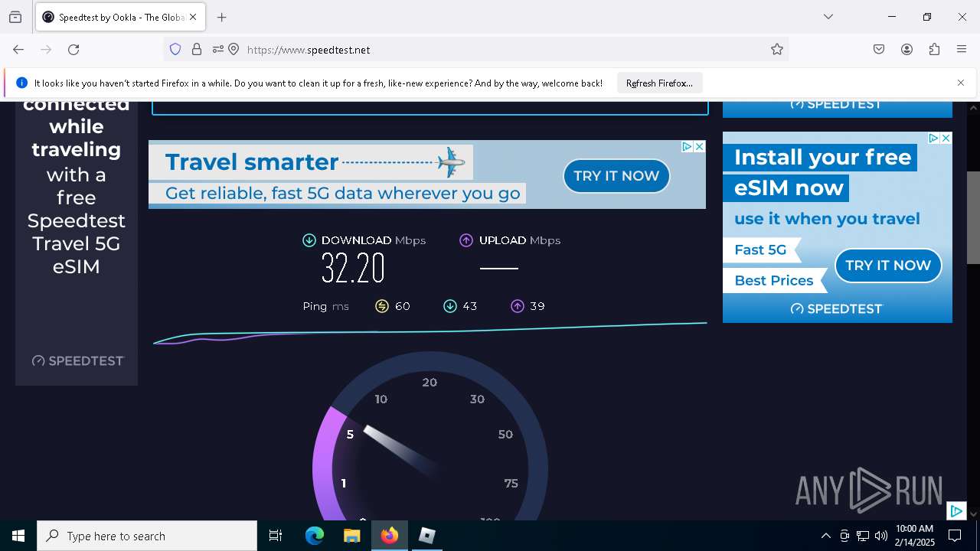Open the volume control tray icon
This screenshot has height=551, width=980.
[880, 536]
